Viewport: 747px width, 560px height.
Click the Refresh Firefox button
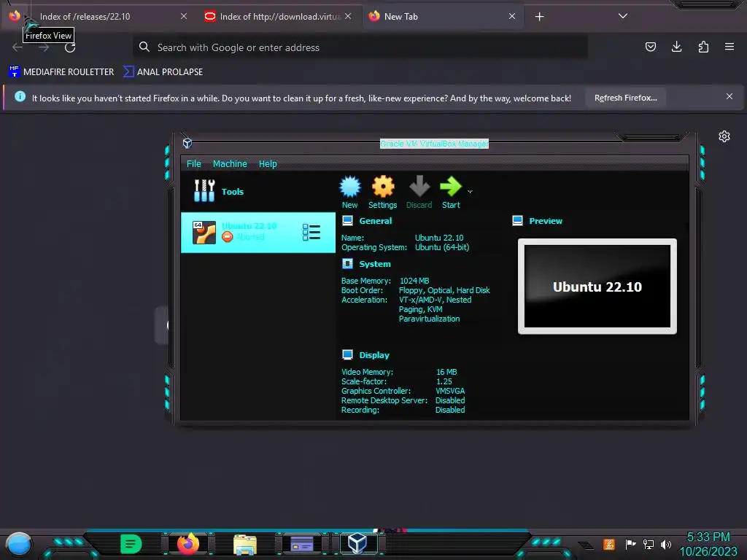pyautogui.click(x=625, y=98)
